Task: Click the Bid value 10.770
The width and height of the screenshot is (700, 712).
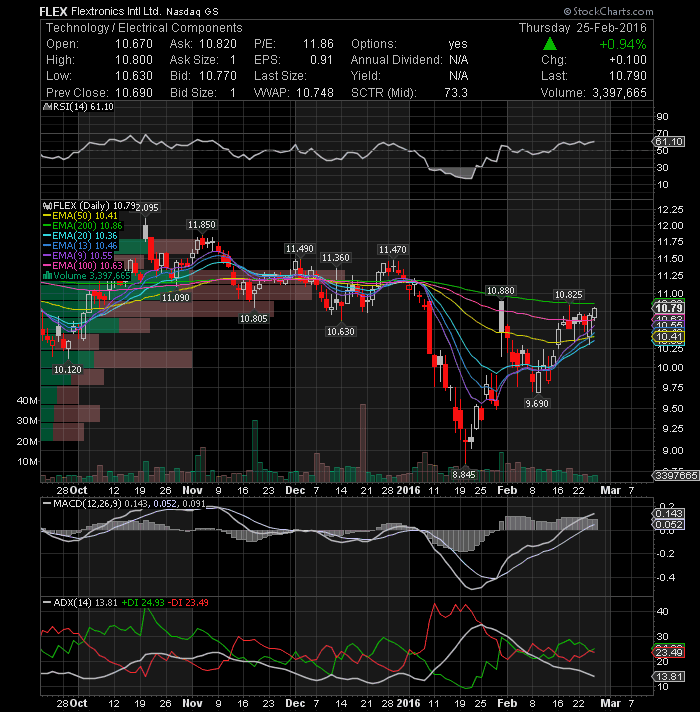Action: click(218, 75)
